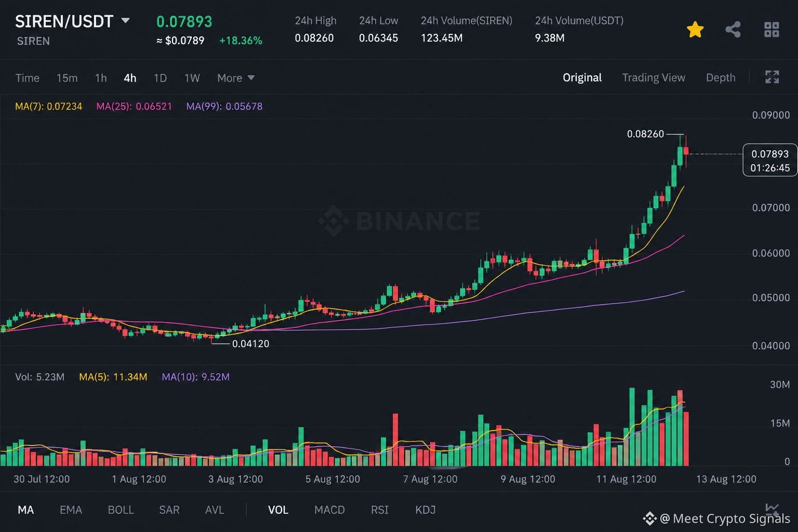Screen dimensions: 798x532
Task: Click the SIREN token name under pair
Action: pyautogui.click(x=33, y=41)
